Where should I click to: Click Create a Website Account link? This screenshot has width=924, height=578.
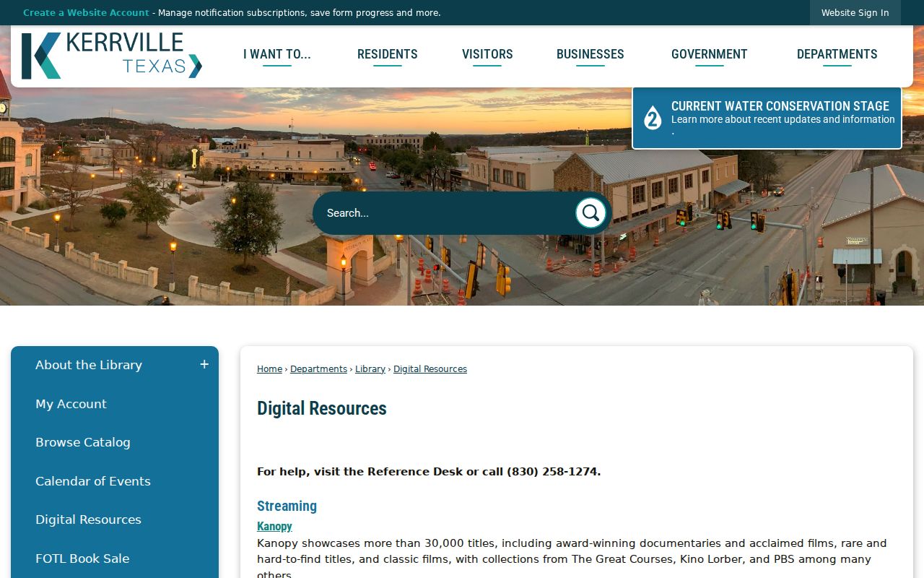point(86,13)
